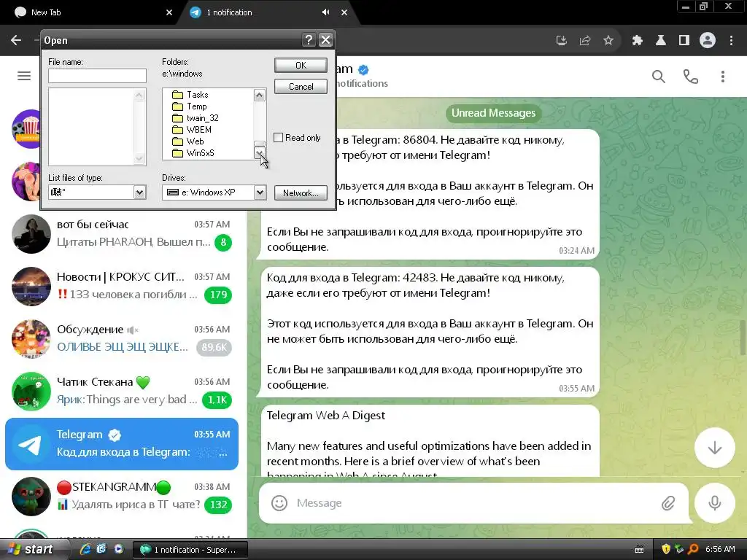
Task: Open the browser extensions puzzle icon
Action: click(637, 41)
